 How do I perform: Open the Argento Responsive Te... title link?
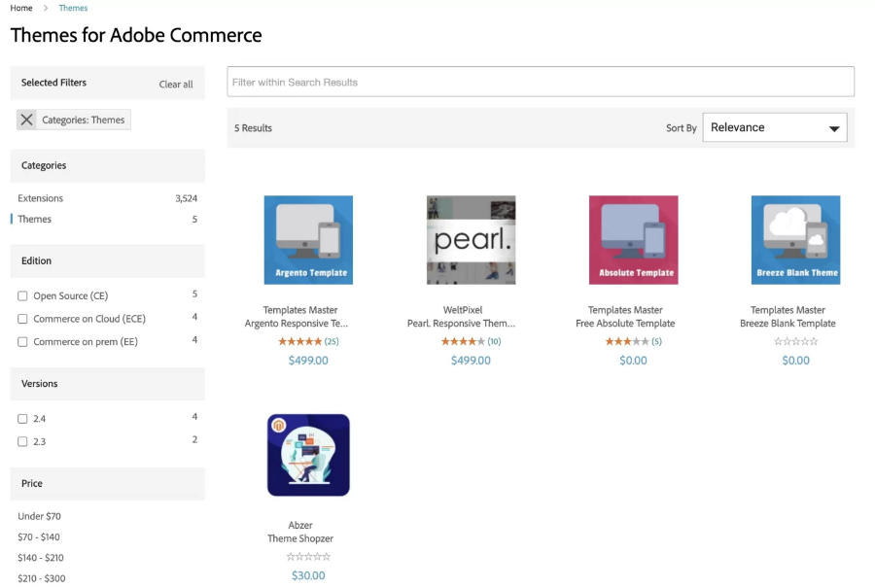(297, 323)
